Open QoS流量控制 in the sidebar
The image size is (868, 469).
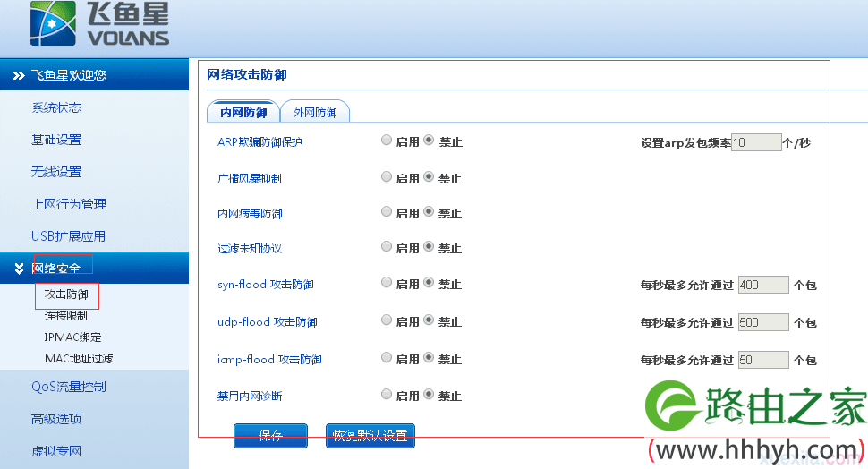(69, 387)
